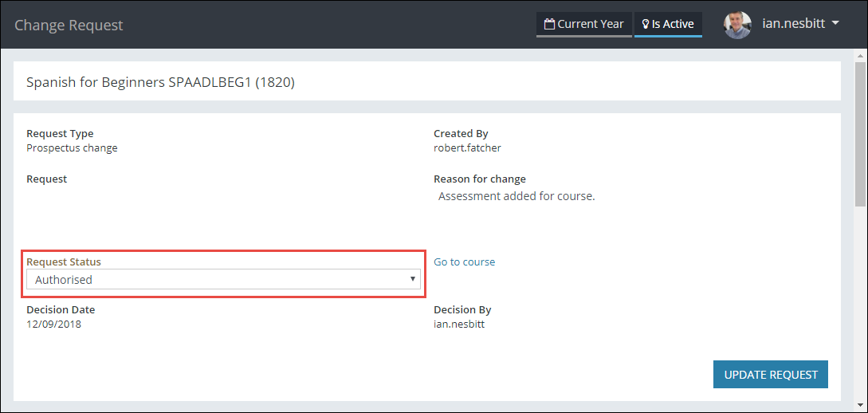
Task: Follow the Go to course link
Action: click(x=465, y=262)
